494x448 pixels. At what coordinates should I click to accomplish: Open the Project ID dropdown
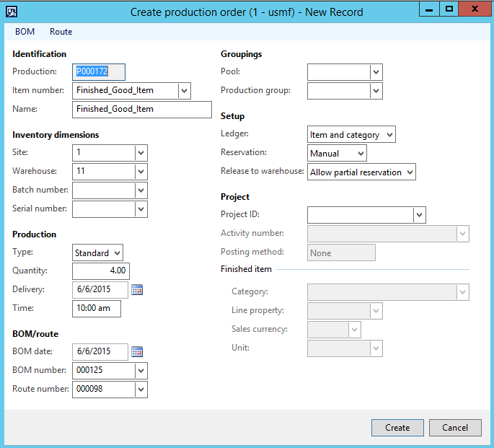[x=419, y=215]
